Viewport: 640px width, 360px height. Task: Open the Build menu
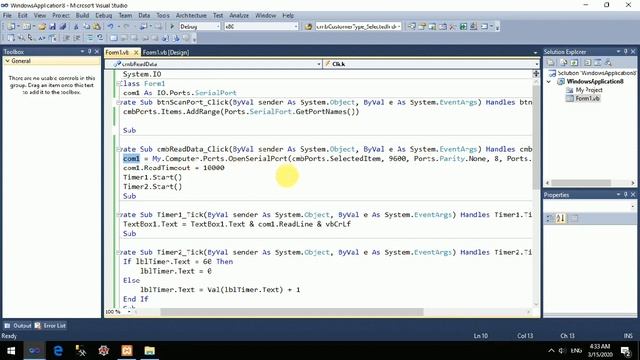coord(82,16)
